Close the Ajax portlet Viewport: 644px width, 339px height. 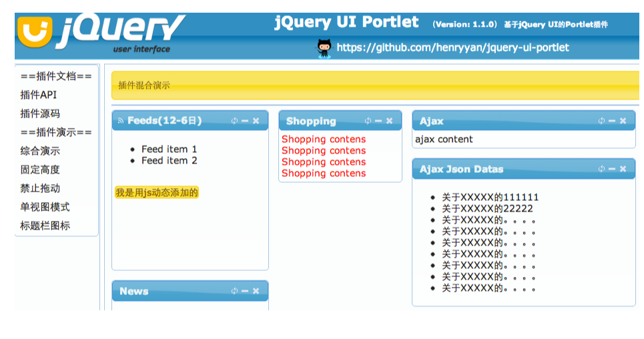(623, 121)
